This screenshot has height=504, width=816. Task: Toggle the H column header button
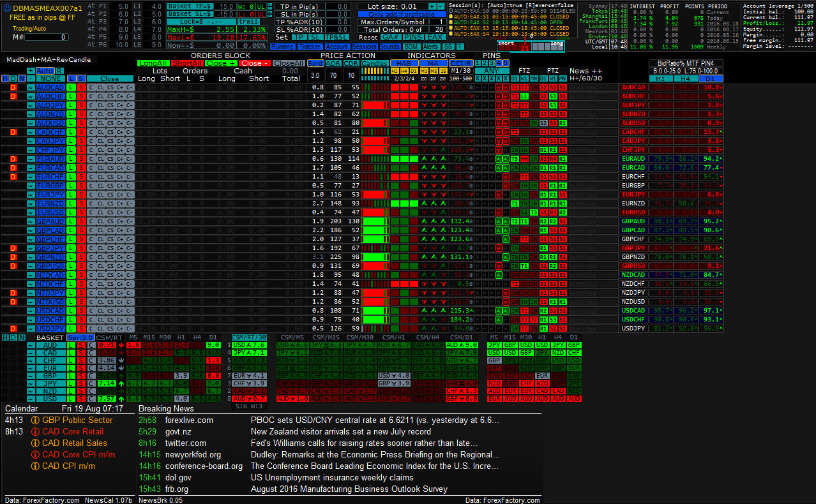[x=5, y=78]
